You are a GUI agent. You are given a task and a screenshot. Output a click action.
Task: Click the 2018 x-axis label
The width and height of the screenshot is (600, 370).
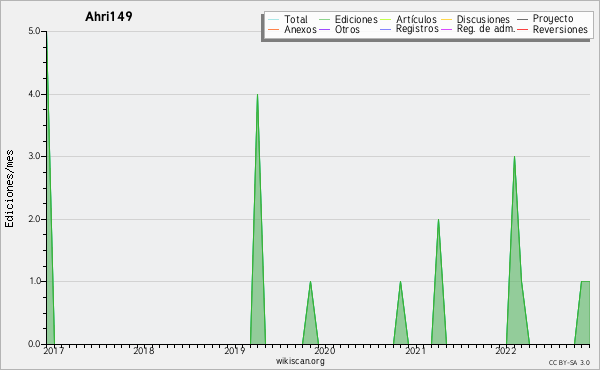[143, 350]
